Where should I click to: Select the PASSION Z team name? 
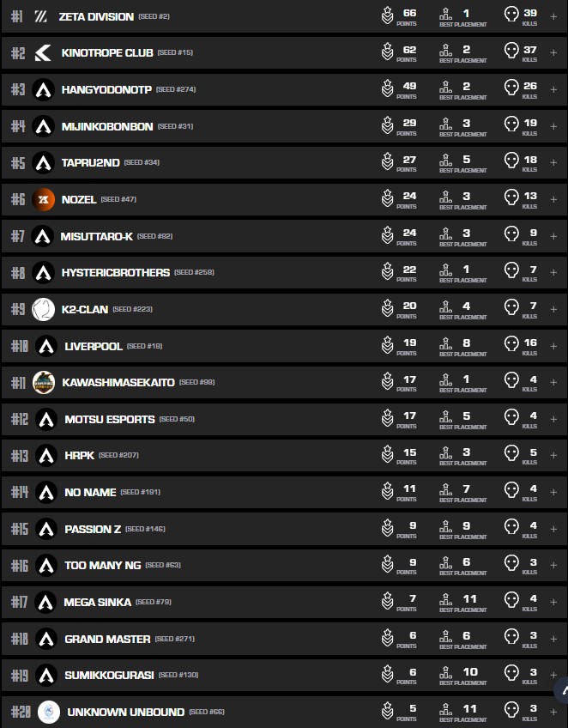[x=93, y=529]
